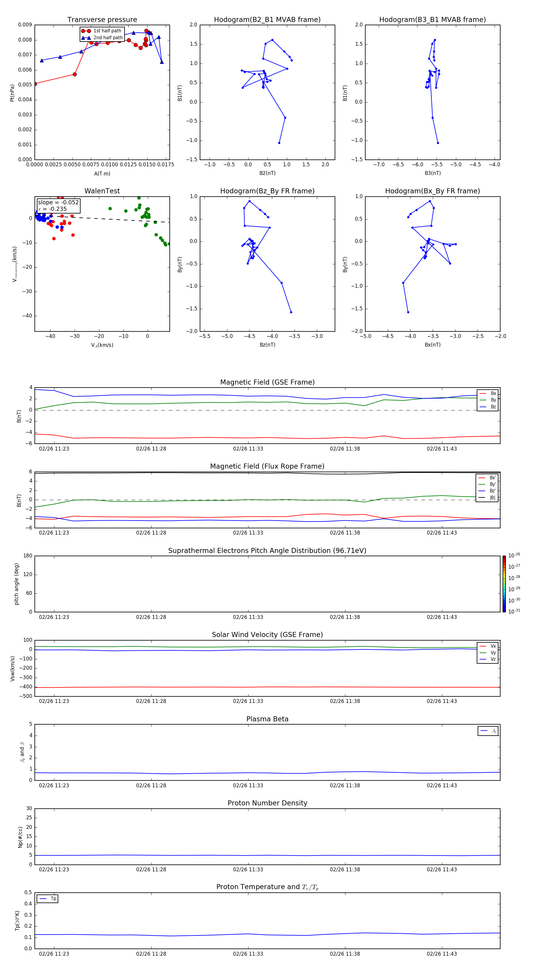
Task: Click the 'A(T·m)' x-axis label
Action: tap(102, 174)
